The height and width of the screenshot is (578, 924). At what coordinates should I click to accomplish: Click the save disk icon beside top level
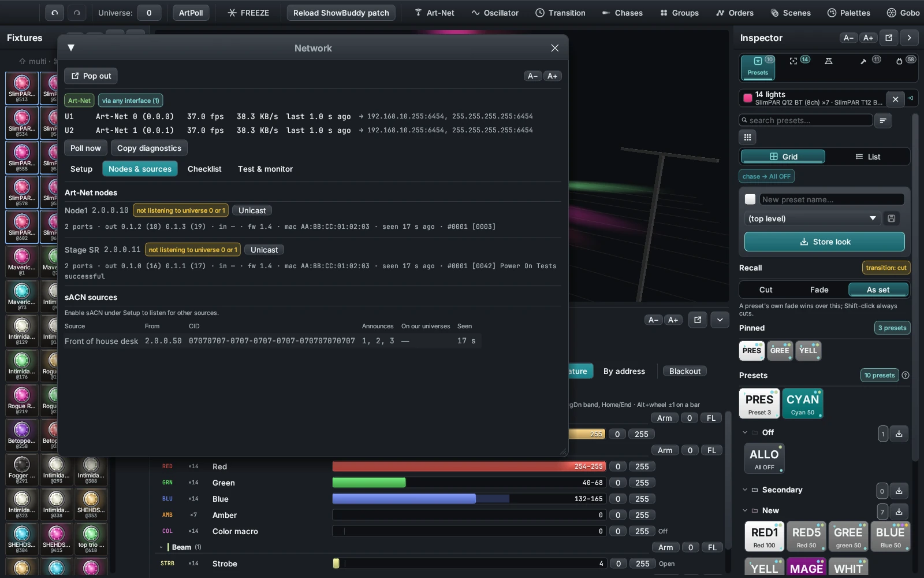[892, 218]
